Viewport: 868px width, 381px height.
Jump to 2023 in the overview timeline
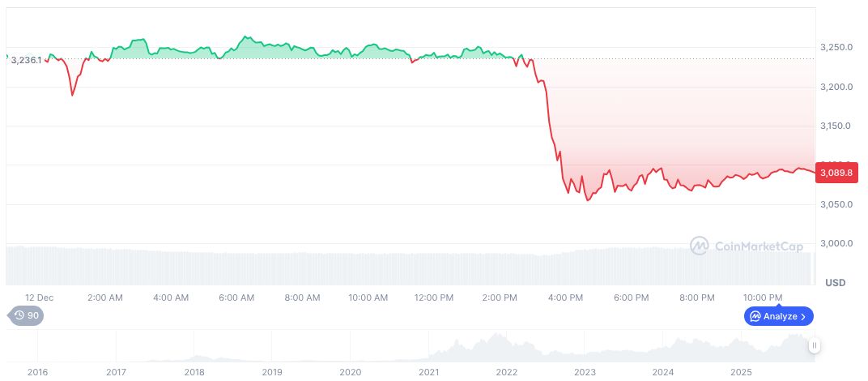click(585, 372)
